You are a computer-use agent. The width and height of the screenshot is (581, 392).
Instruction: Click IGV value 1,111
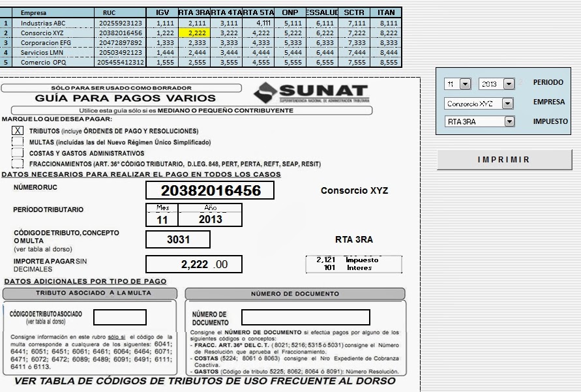[162, 23]
